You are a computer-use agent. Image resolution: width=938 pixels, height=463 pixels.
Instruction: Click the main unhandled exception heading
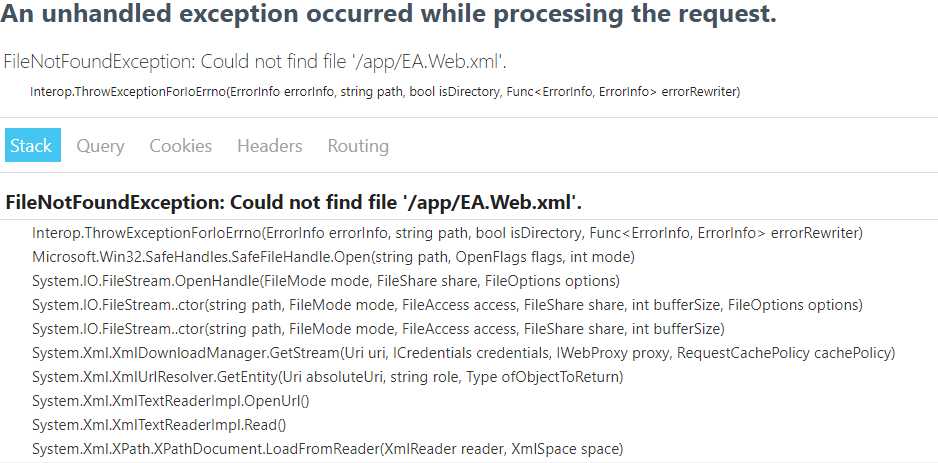388,15
